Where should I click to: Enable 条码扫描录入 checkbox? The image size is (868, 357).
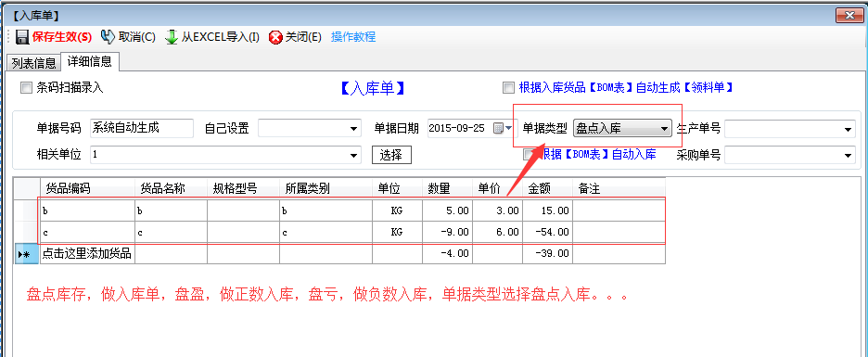click(x=25, y=87)
